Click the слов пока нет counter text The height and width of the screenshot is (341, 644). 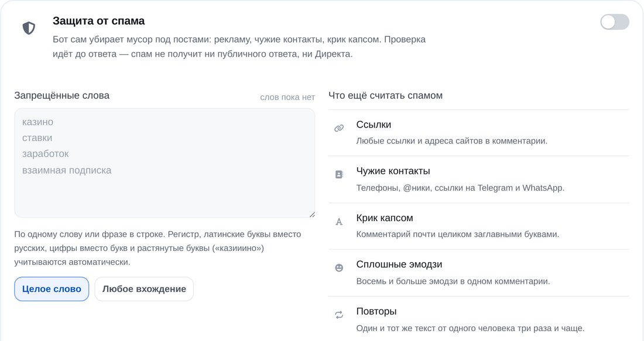[287, 97]
